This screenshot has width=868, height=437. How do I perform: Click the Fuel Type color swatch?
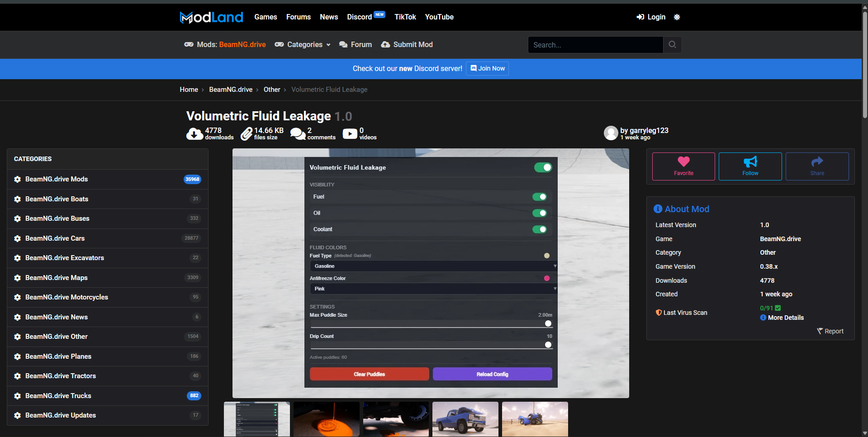[547, 256]
